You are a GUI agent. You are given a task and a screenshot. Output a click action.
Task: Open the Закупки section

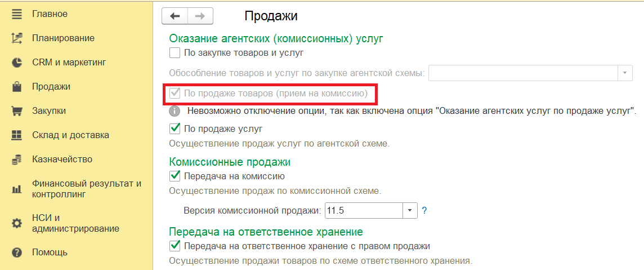coord(49,111)
